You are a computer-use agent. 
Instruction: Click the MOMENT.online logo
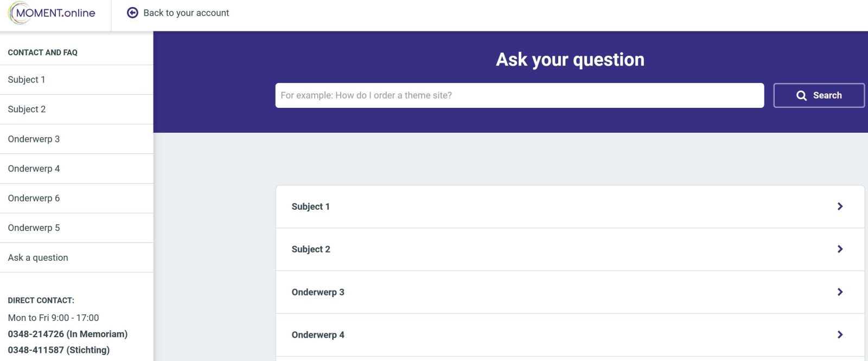point(53,13)
